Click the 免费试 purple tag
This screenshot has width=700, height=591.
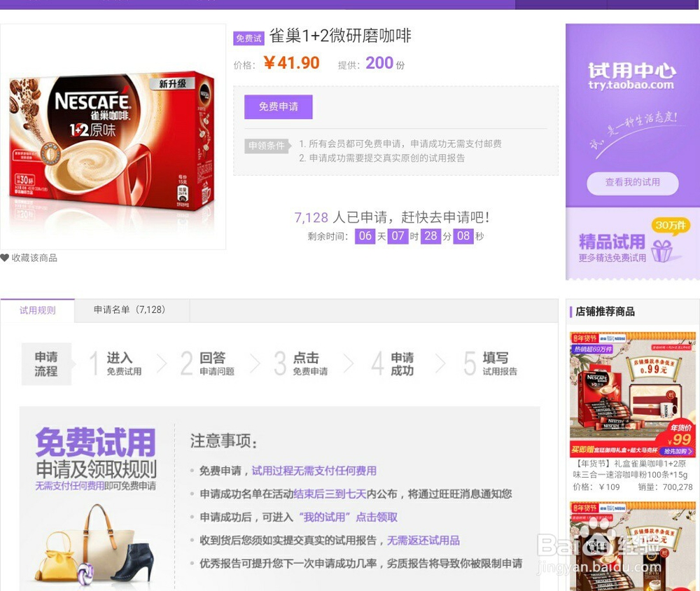click(248, 39)
